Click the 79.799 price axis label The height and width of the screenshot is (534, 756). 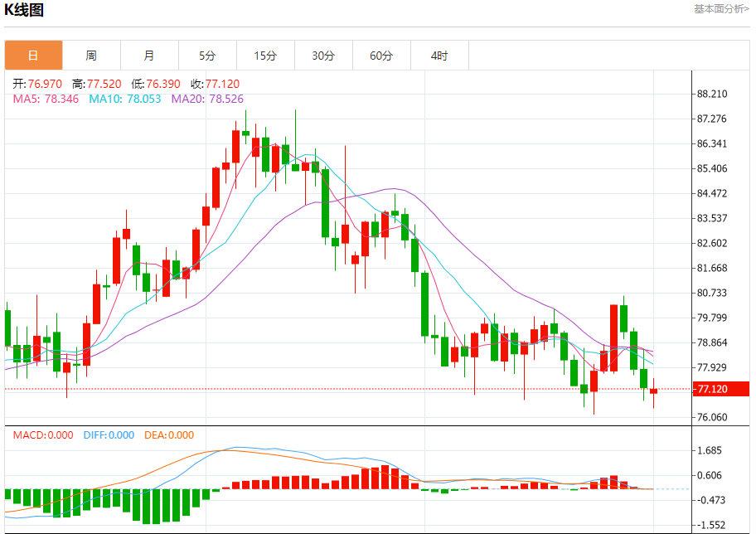click(x=712, y=318)
